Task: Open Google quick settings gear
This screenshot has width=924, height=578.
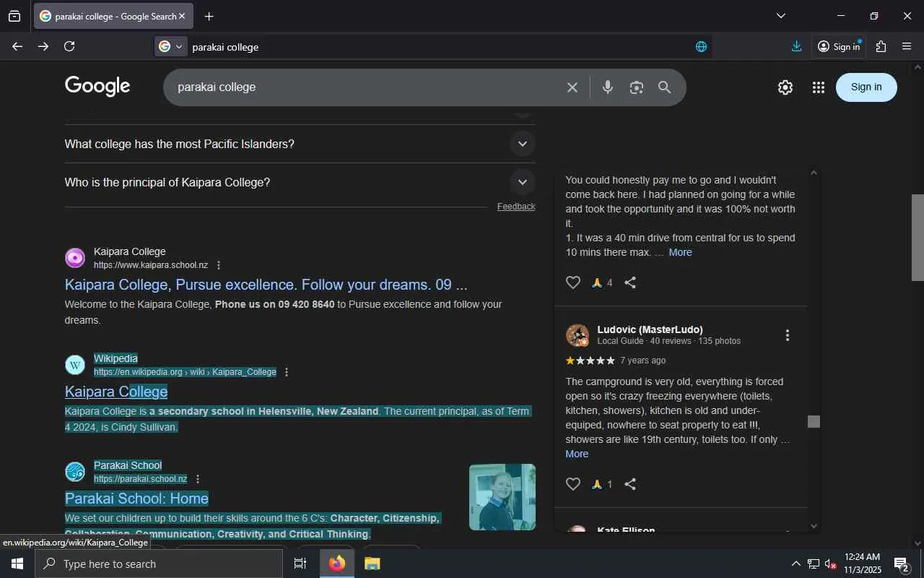Action: coord(785,87)
